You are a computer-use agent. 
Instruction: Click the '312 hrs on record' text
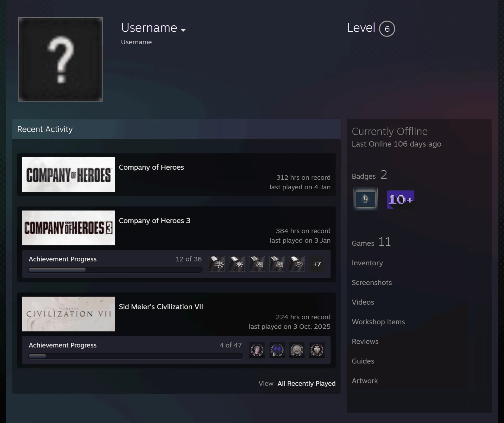[x=303, y=178]
